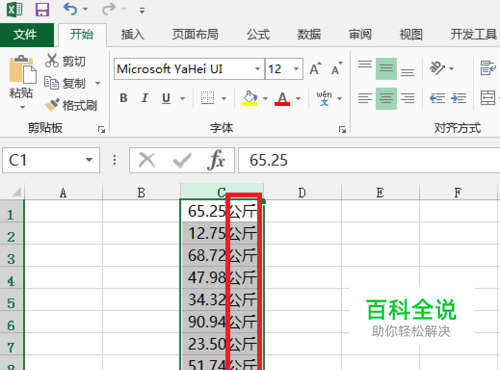Open the font color dropdown arrow
Screen dimensions: 500x370
click(298, 98)
